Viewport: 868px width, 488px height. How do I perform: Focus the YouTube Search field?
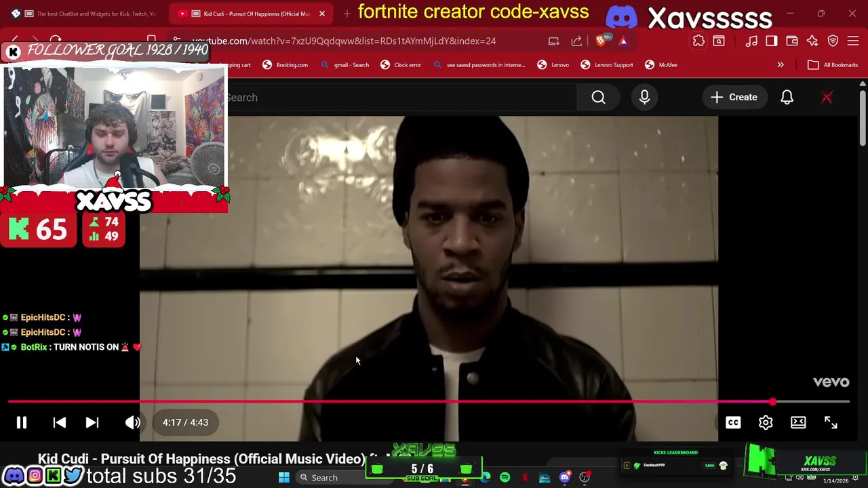(401, 98)
